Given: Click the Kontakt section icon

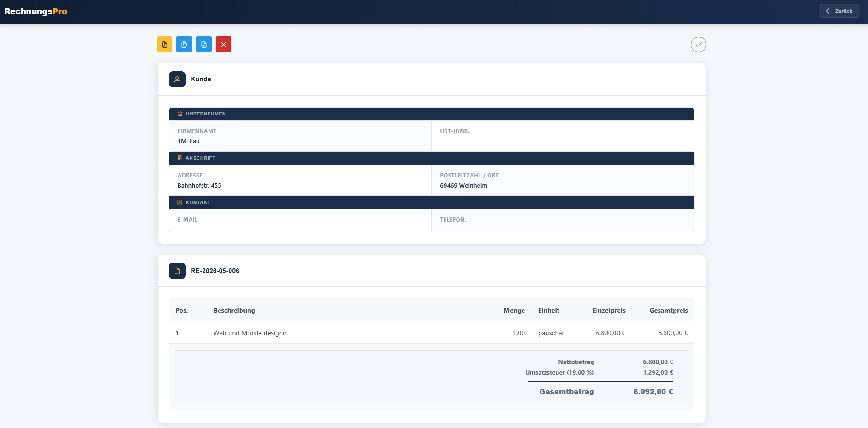Looking at the screenshot, I should [180, 202].
